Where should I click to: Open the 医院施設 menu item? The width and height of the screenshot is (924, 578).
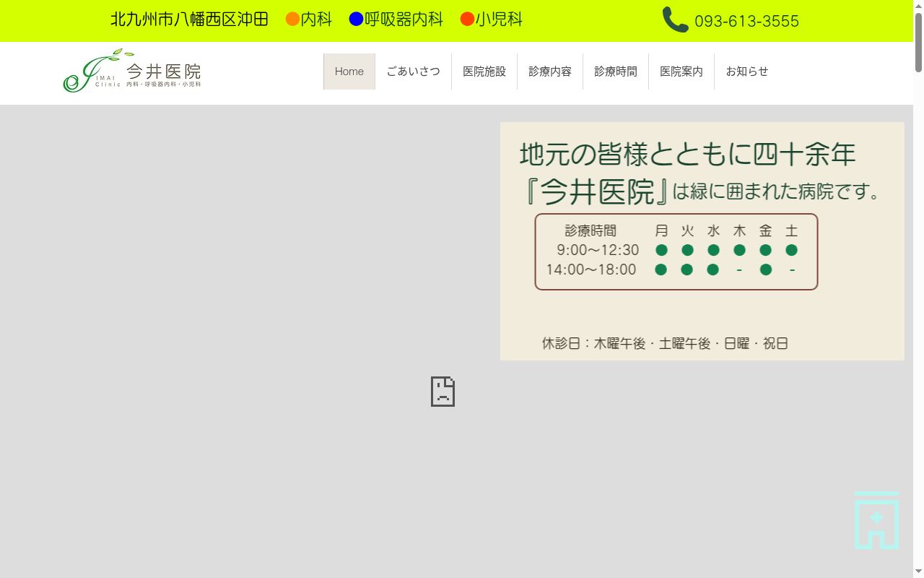pyautogui.click(x=484, y=72)
